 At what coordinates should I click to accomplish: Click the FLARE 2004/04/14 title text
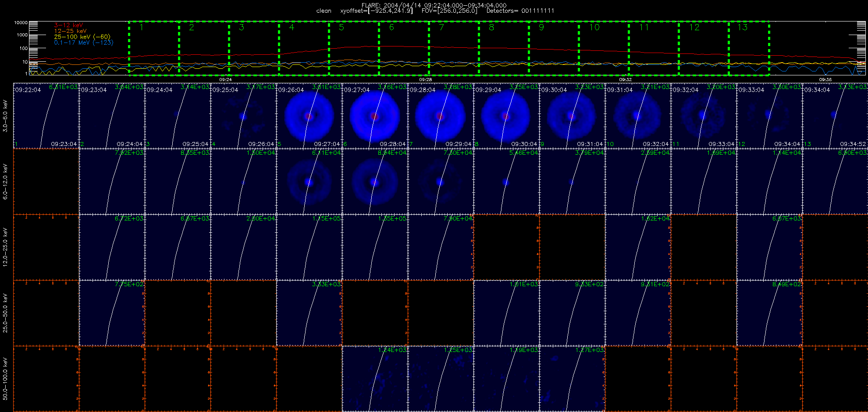coord(434,5)
